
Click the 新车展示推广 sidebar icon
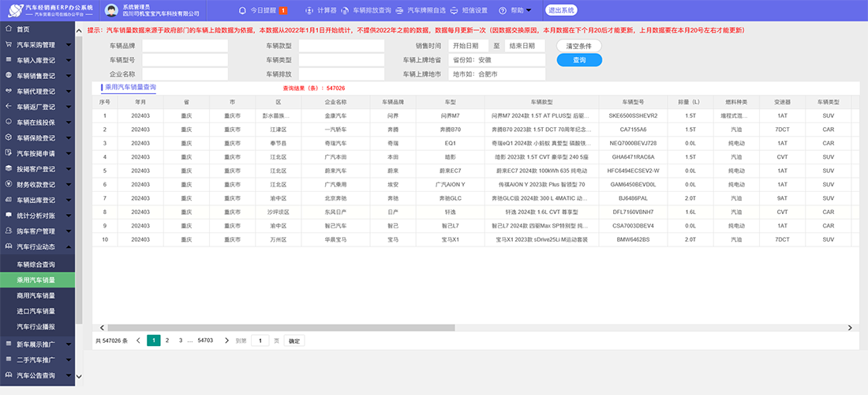[9, 344]
